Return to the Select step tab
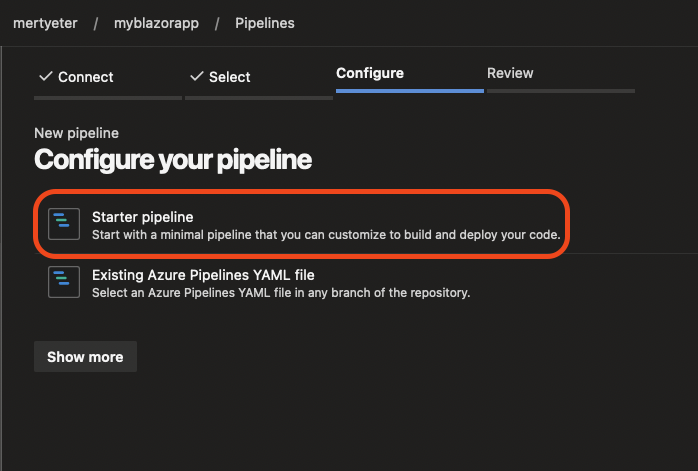Viewport: 698px width, 471px height. pyautogui.click(x=220, y=77)
